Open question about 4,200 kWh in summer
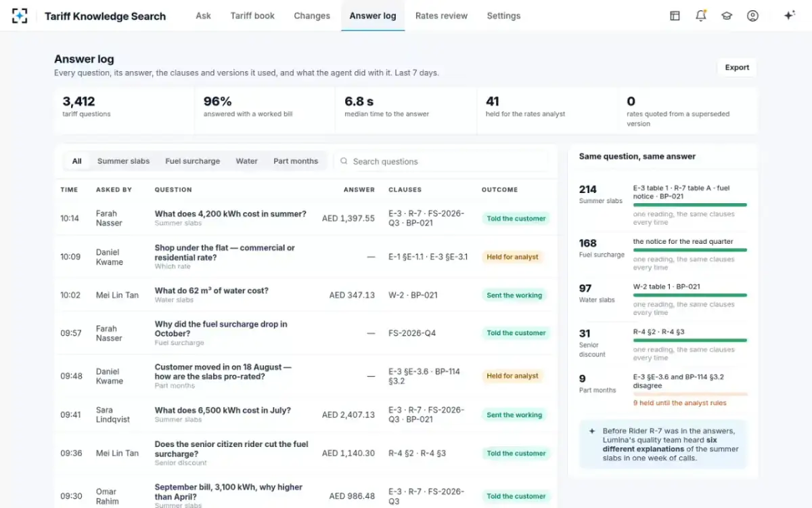This screenshot has width=812, height=508. pos(230,214)
